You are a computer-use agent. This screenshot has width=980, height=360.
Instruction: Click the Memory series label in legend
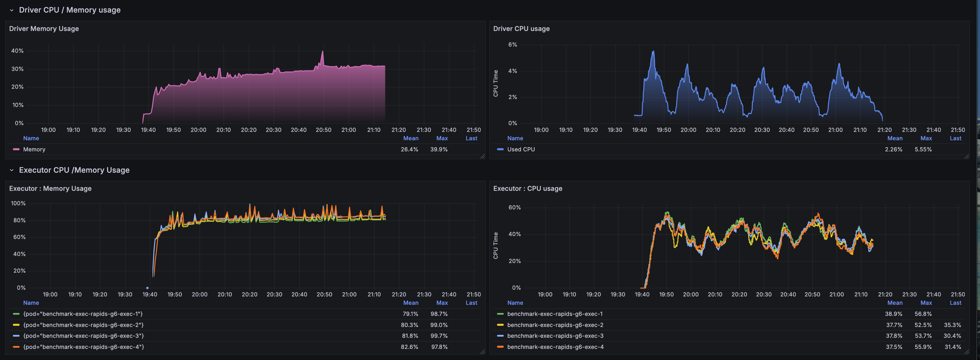(x=34, y=149)
